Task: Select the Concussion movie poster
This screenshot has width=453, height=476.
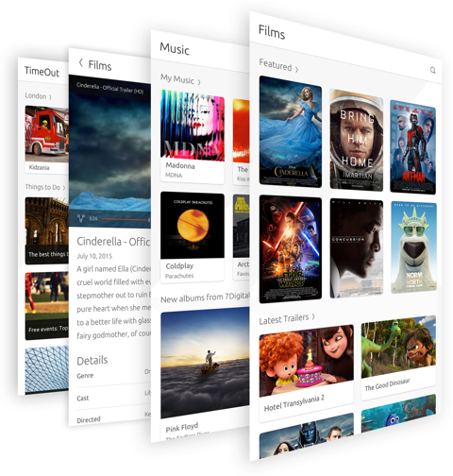Action: (x=357, y=248)
